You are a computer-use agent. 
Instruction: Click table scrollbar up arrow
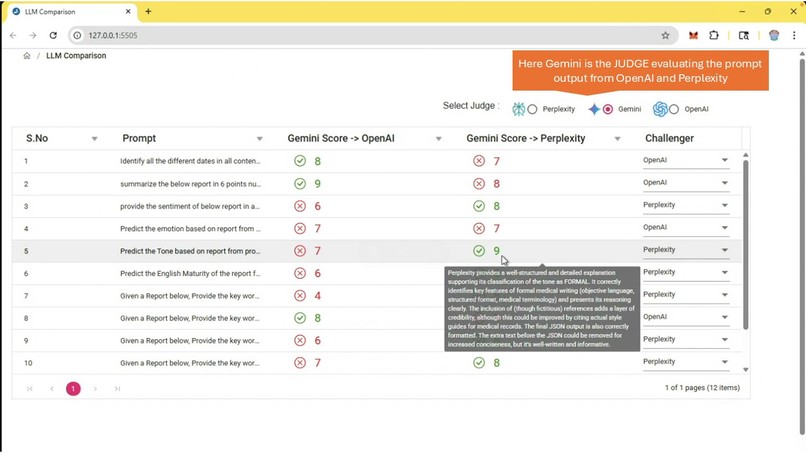pyautogui.click(x=745, y=155)
